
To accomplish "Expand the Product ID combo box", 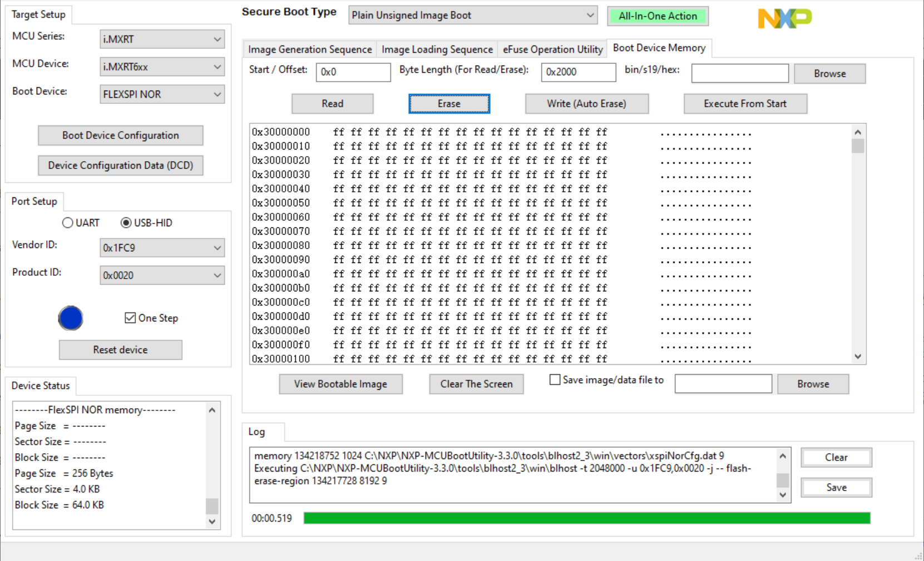I will click(x=162, y=275).
